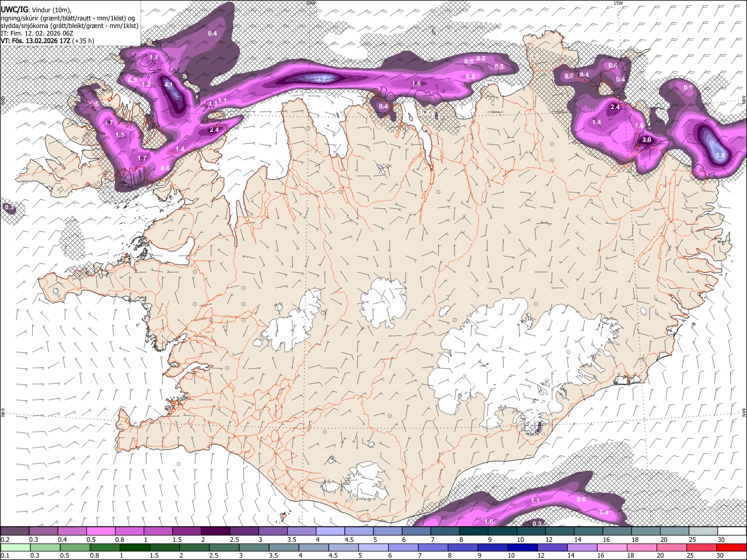The height and width of the screenshot is (560, 747).
Task: Click the bright red swatch after 30 in the lower legend row
Action: tap(732, 547)
